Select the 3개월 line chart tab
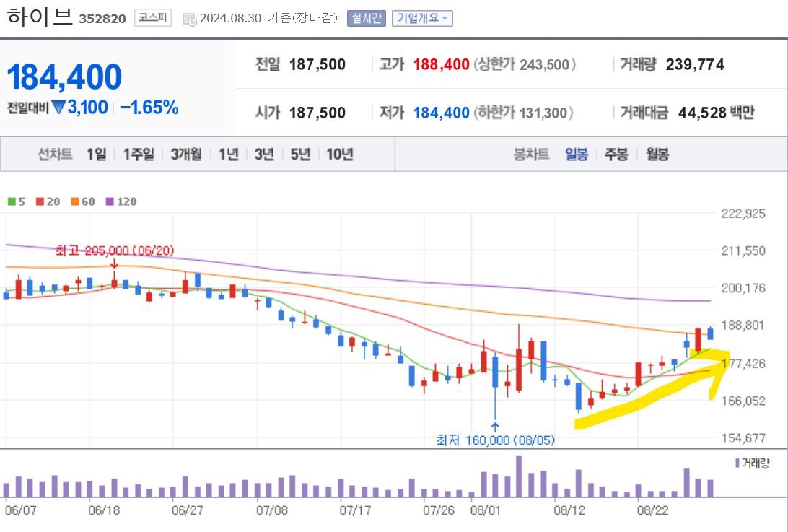The image size is (788, 532). (x=186, y=154)
